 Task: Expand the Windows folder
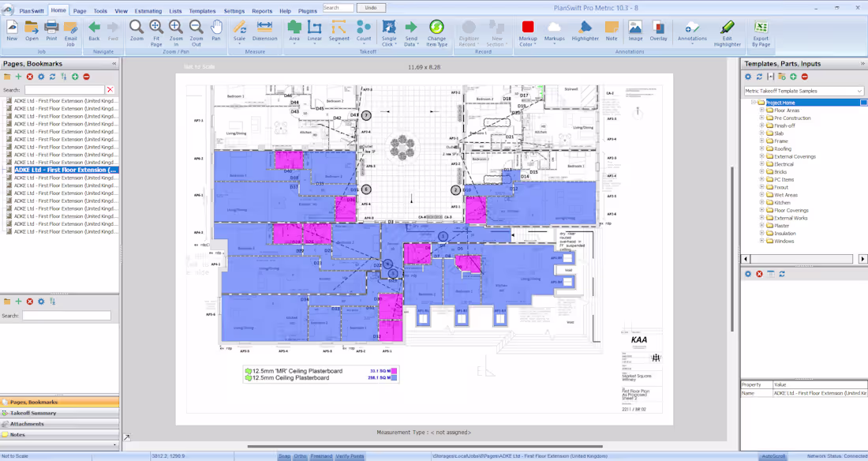click(761, 241)
